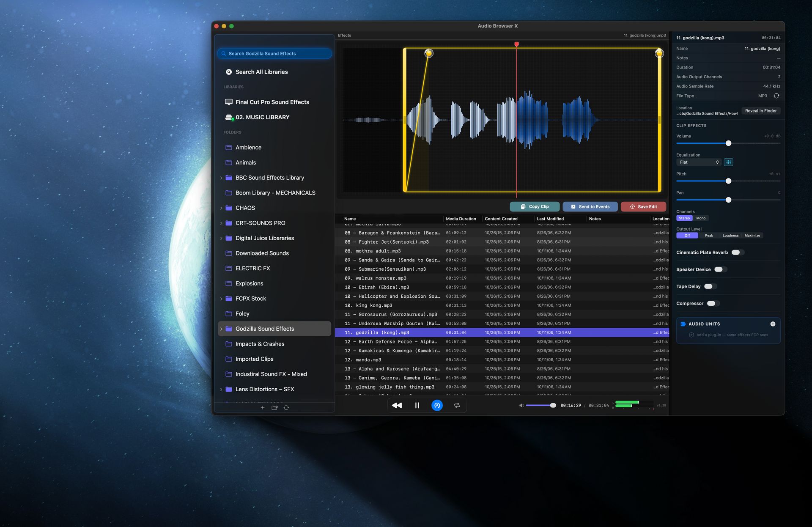Expand the FCPX Stock folder
812x527 pixels.
point(221,299)
